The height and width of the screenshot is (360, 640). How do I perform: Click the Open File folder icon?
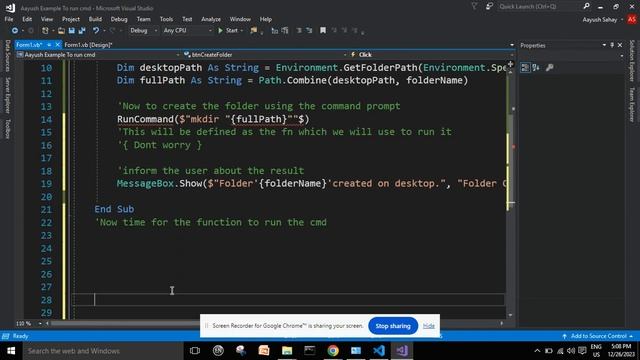click(61, 31)
